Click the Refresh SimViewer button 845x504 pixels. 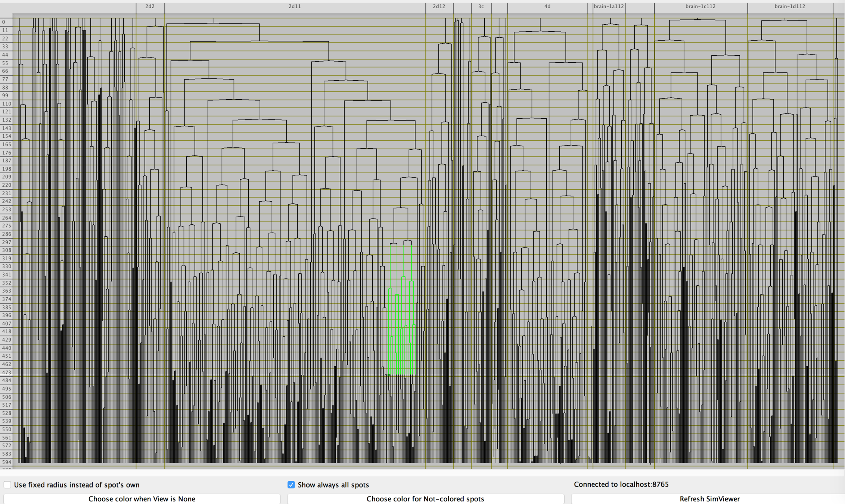[709, 499]
